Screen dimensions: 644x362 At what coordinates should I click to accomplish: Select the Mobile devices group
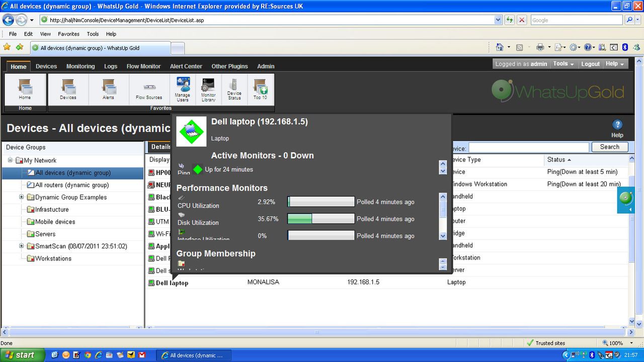55,222
